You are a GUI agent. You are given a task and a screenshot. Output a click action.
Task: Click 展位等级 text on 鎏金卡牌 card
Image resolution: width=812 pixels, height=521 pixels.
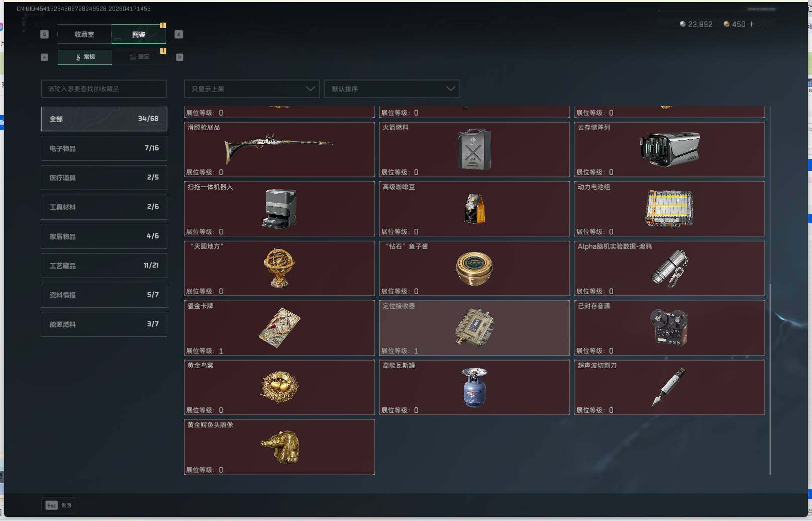(205, 351)
